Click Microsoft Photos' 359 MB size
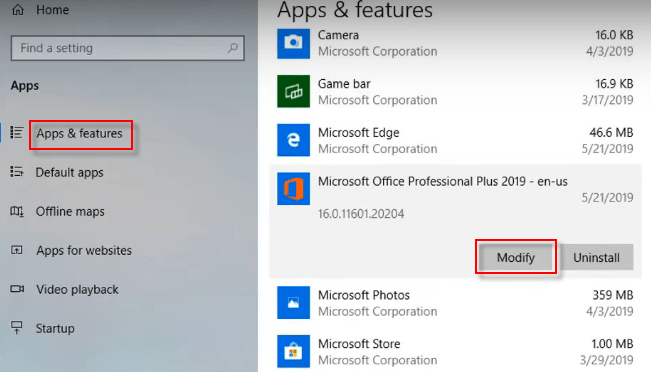Viewport: 651px width, 372px height. [x=612, y=295]
